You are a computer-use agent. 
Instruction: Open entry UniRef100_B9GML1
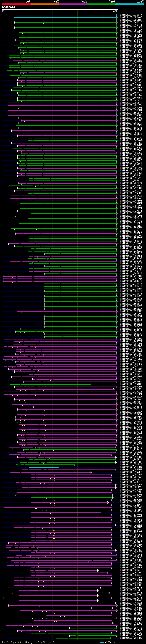point(131,42)
